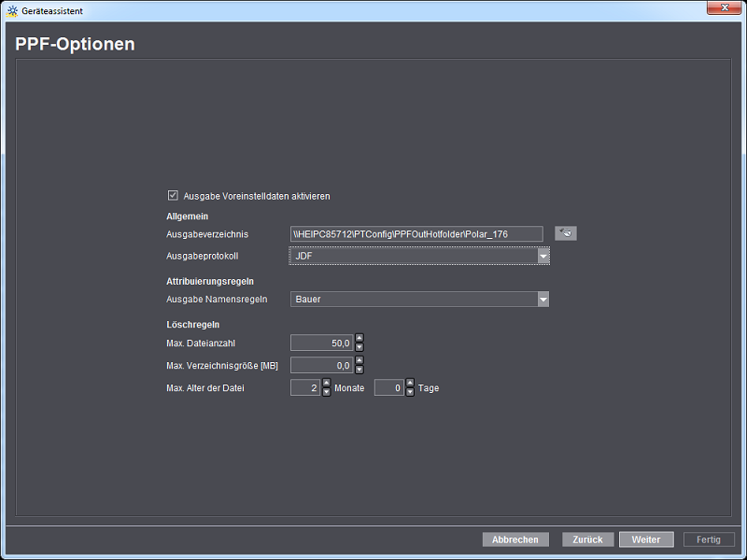Screen dimensions: 747x560
Task: Select the Max. Dateianzahl value field
Action: (x=322, y=343)
